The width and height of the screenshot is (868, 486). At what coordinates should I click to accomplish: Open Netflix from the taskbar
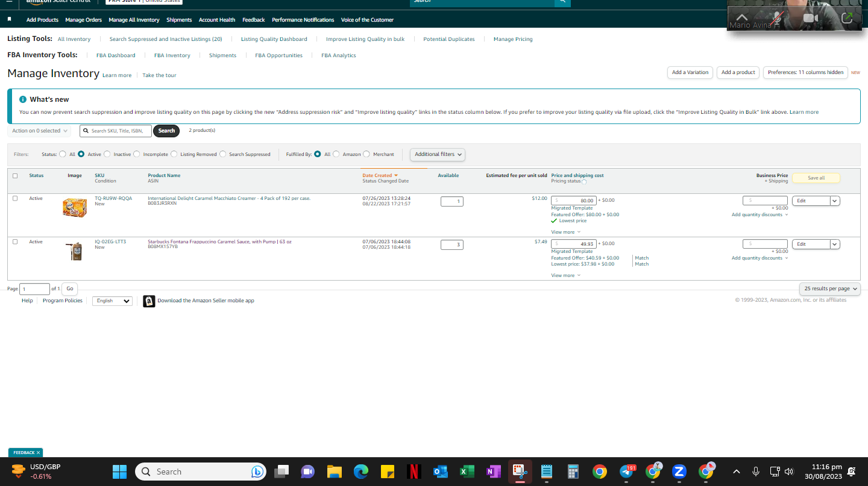tap(414, 472)
